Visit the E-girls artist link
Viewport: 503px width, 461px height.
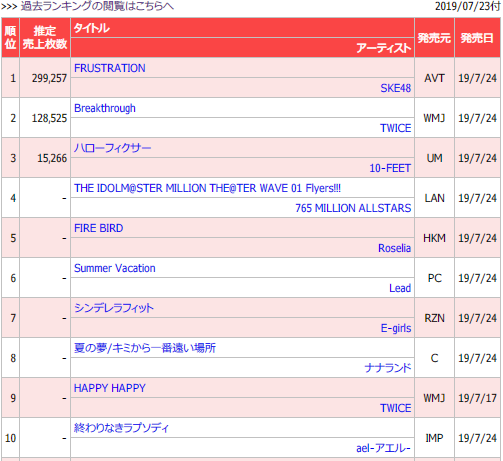[396, 328]
